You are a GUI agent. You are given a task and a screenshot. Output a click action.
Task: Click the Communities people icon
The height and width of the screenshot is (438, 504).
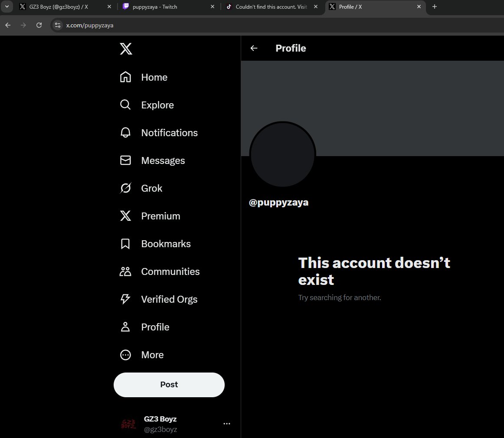pyautogui.click(x=125, y=271)
